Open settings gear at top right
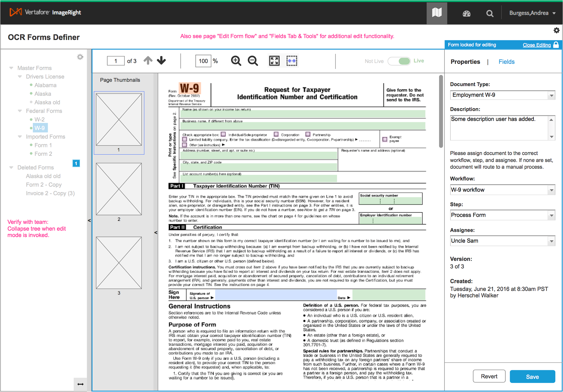This screenshot has height=392, width=563. (x=556, y=30)
